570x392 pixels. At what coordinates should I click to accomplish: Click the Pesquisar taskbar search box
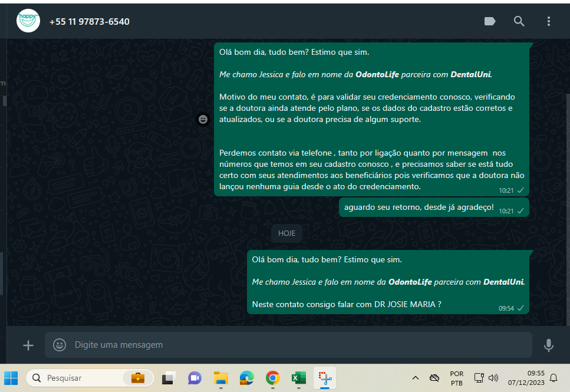[x=90, y=378]
